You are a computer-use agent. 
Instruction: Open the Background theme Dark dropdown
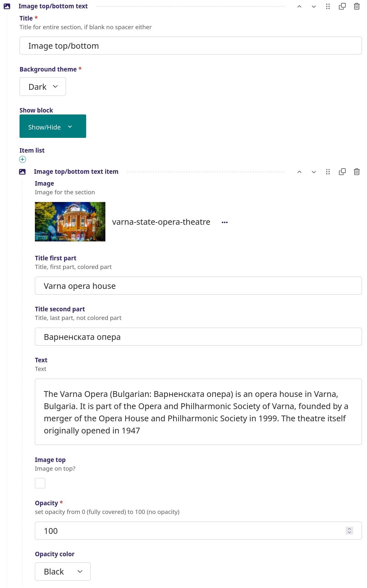tap(43, 87)
